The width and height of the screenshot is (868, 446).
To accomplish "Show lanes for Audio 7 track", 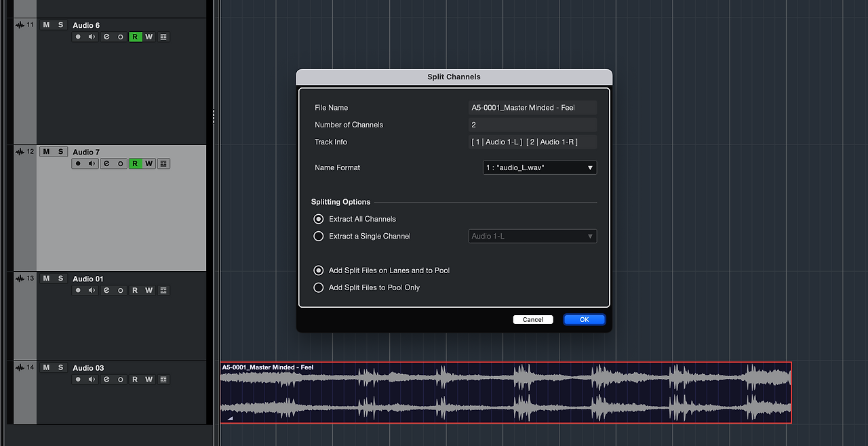I will click(x=163, y=163).
